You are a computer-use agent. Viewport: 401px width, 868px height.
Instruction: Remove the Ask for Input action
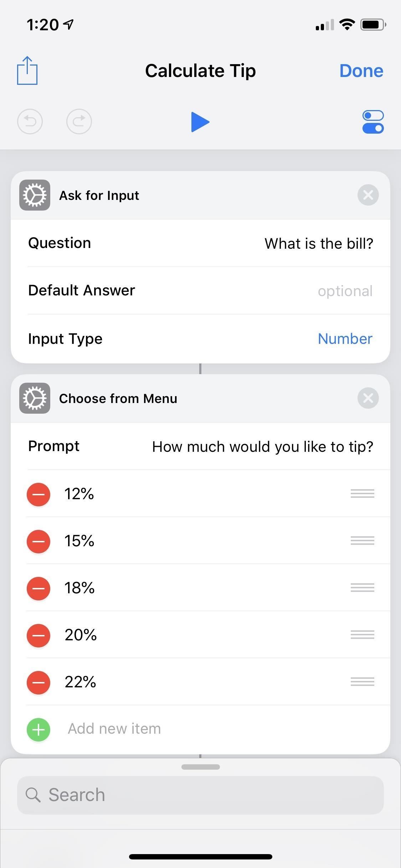(368, 195)
